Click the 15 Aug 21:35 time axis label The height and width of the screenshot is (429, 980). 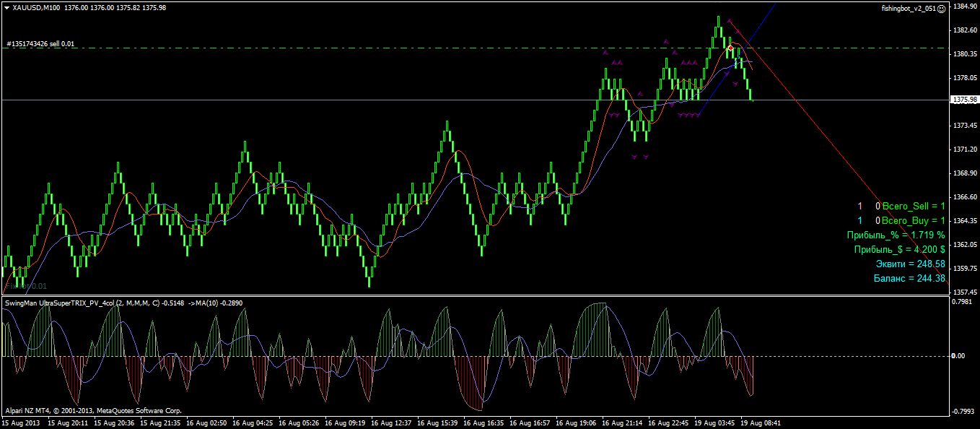(161, 422)
